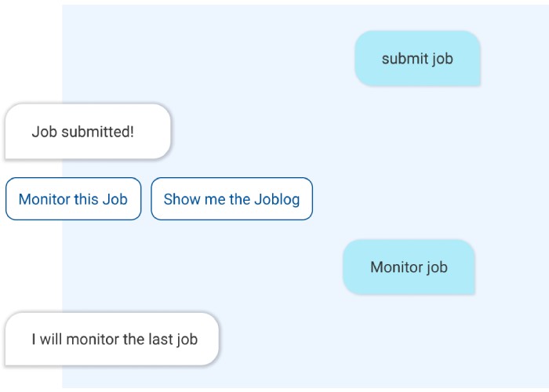Tap the first blue user message "submit job"
This screenshot has width=549, height=392.
[x=417, y=59]
